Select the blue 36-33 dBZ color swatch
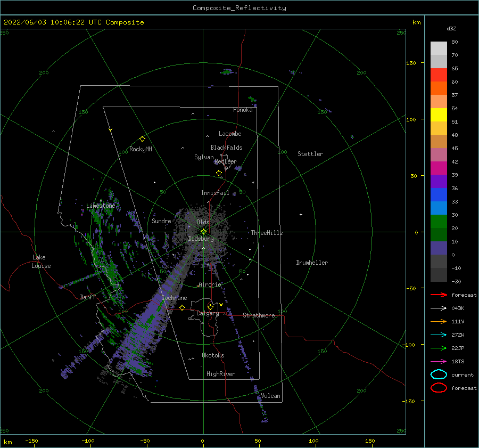479x448 pixels. pyautogui.click(x=439, y=195)
